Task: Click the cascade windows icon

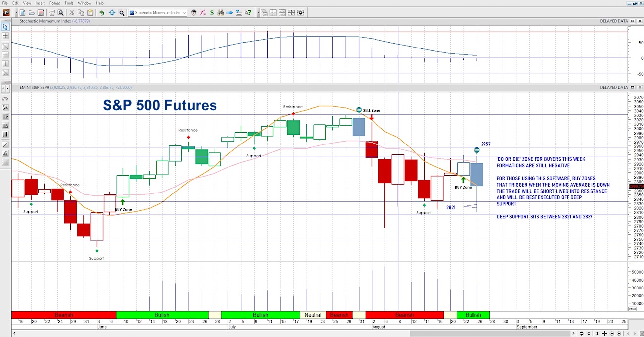Action: (264, 13)
